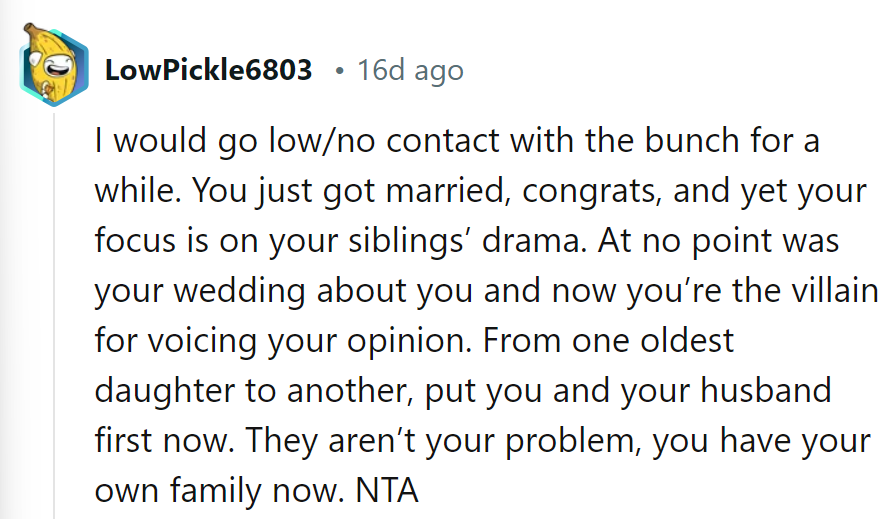Screen dimensions: 893x519
Task: Click the dot separator before the timestamp
Action: point(340,71)
